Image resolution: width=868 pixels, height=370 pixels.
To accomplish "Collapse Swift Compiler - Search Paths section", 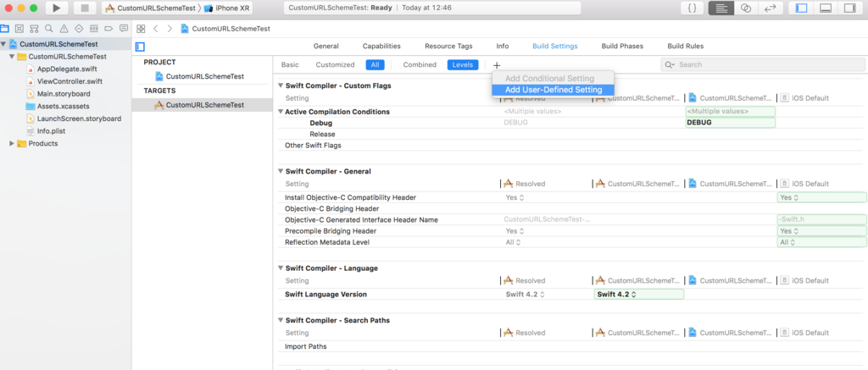I will click(280, 321).
